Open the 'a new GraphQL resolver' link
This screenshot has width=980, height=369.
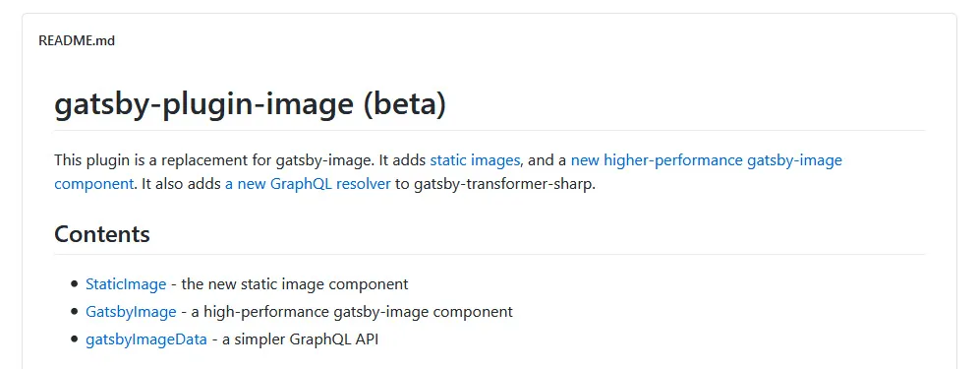(x=308, y=185)
